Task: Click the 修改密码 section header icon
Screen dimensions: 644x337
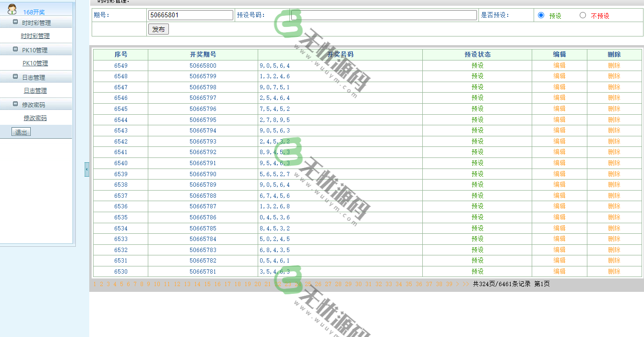Action: pos(15,104)
